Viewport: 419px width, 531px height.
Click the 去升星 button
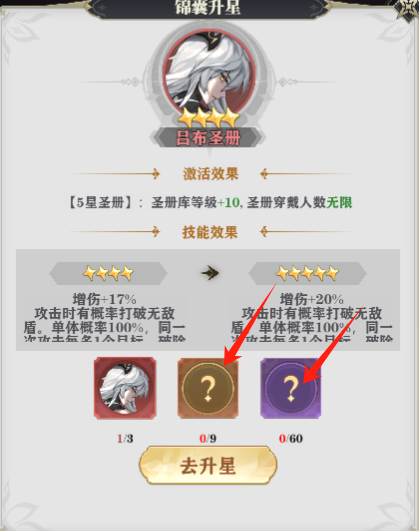point(208,465)
